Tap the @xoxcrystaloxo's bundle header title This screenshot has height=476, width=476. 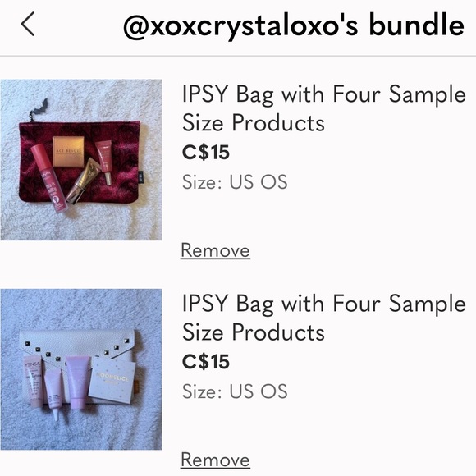[294, 25]
